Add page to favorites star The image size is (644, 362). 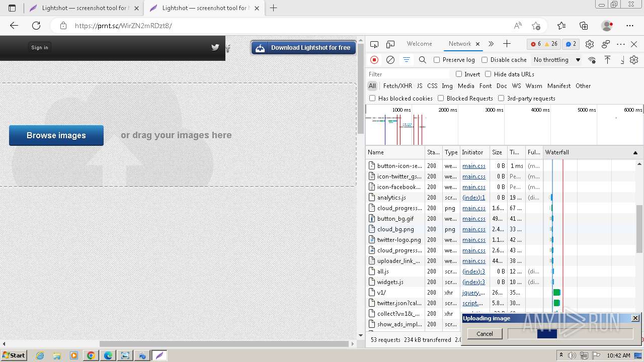click(536, 26)
